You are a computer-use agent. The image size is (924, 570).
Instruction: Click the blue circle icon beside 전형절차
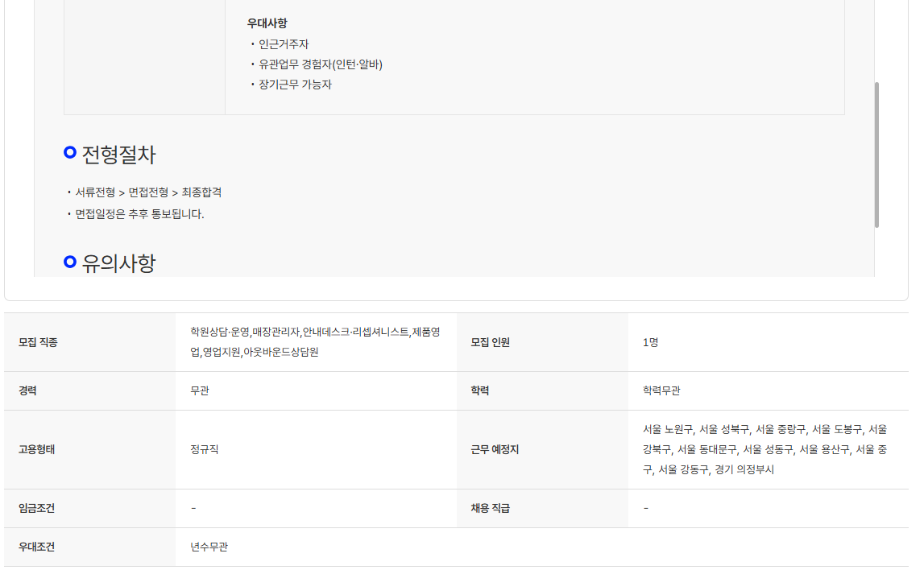tap(70, 152)
